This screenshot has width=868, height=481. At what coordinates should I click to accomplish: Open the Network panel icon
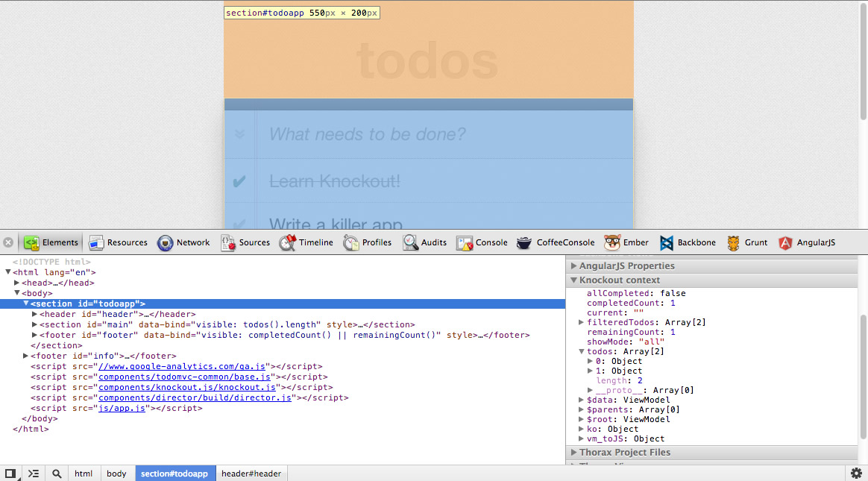pos(165,242)
